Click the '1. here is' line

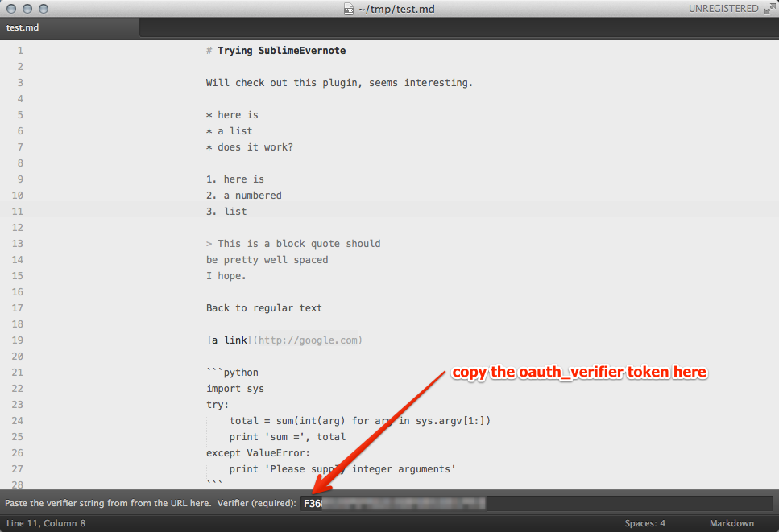coord(235,179)
